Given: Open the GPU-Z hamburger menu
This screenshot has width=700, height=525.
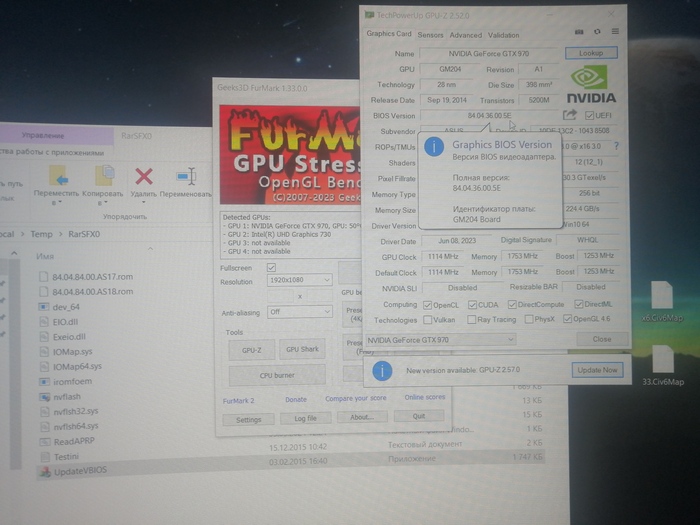Looking at the screenshot, I should tap(615, 31).
